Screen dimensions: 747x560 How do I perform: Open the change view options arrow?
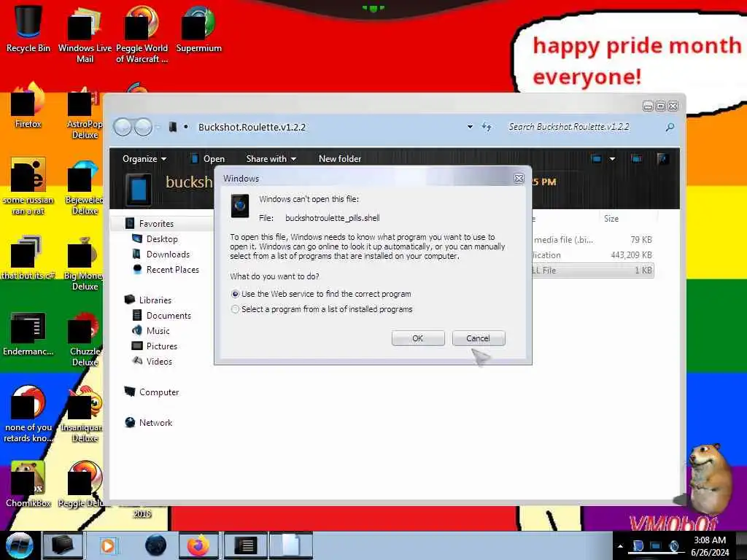(x=612, y=158)
